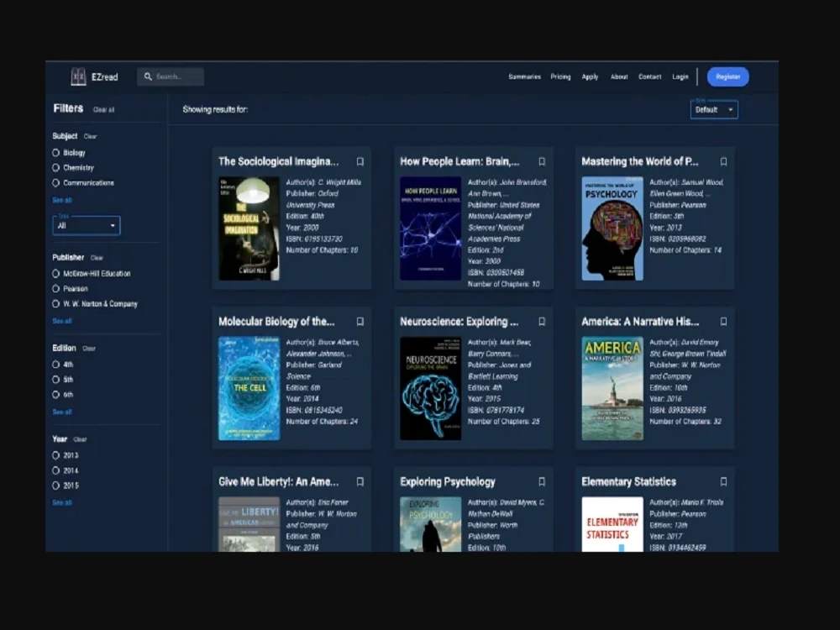Click Elementary Statistics title text
The image size is (840, 630).
pos(628,481)
